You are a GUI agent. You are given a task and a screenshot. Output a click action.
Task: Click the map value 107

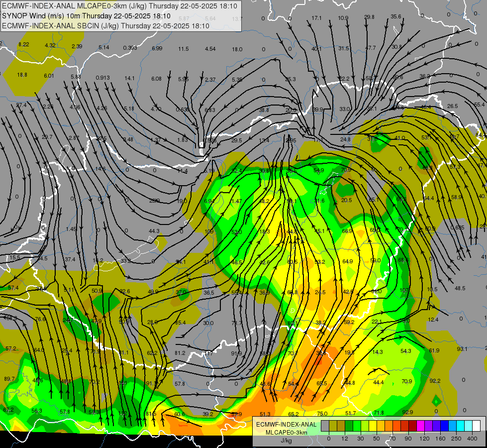[404, 290]
